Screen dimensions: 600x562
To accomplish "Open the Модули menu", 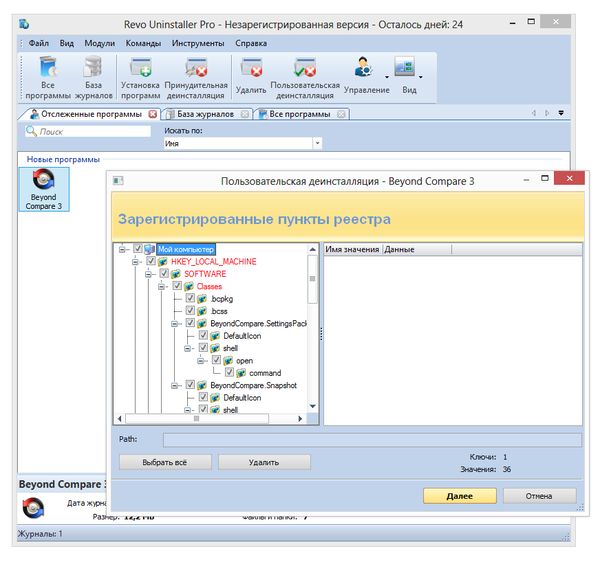I will pos(99,43).
